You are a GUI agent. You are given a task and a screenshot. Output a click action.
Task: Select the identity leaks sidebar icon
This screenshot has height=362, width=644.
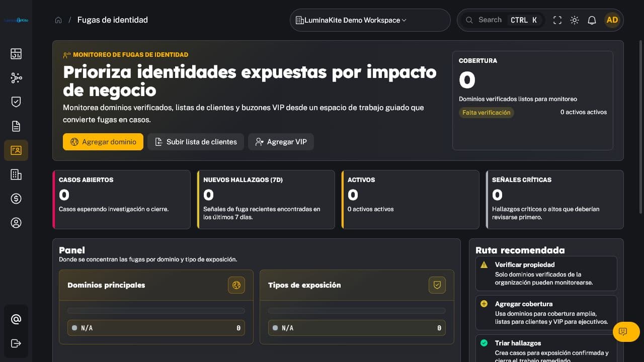point(16,150)
